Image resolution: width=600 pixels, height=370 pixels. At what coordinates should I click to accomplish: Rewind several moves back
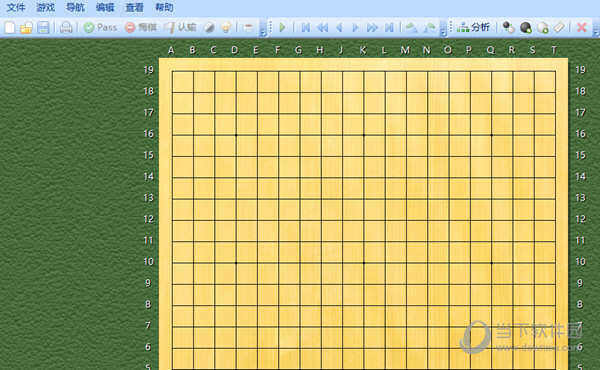[323, 28]
